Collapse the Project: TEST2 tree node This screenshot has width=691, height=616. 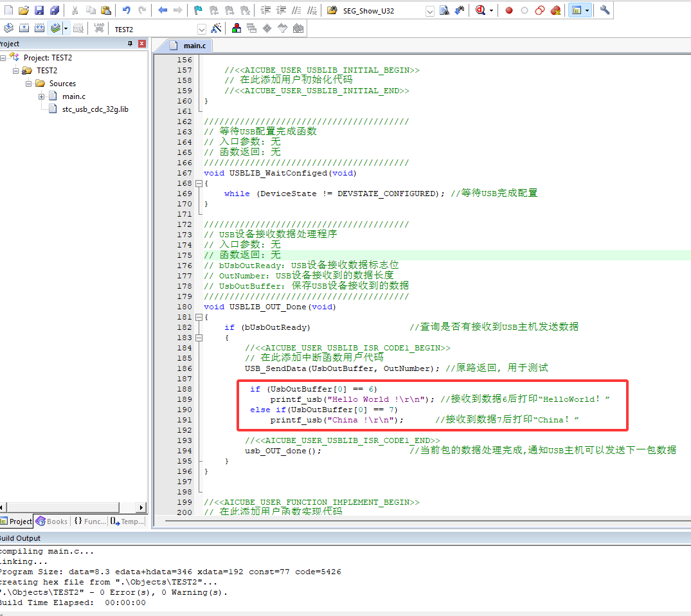3,58
